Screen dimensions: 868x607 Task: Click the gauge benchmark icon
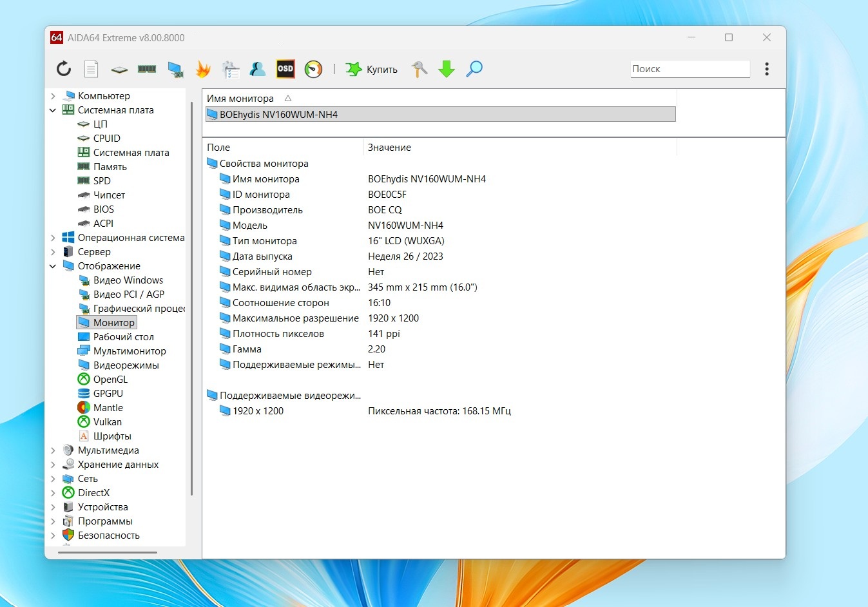pyautogui.click(x=313, y=69)
